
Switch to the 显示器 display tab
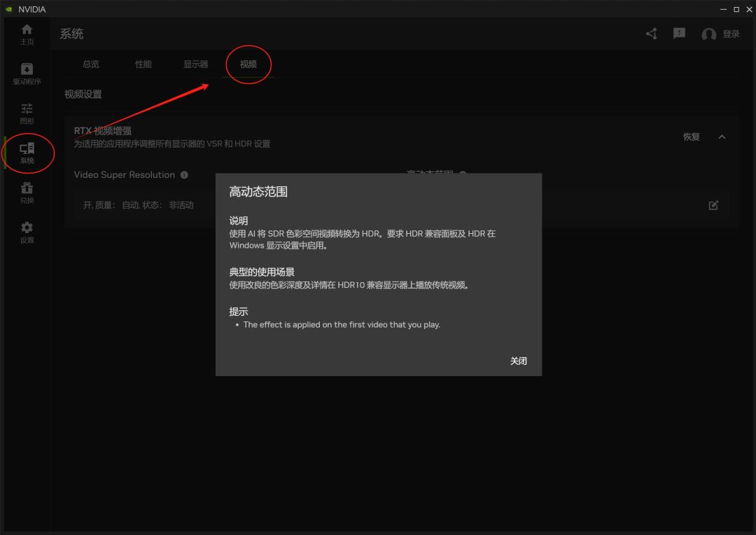pos(196,64)
